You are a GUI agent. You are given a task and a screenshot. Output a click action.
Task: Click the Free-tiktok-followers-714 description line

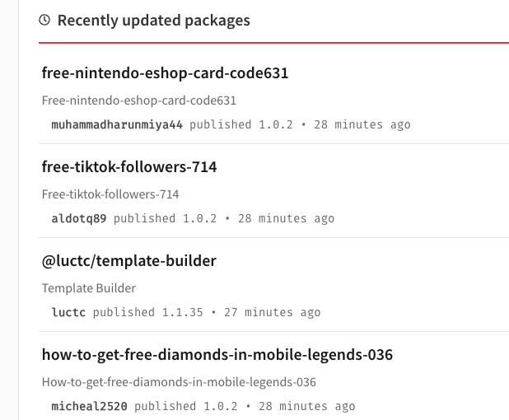(110, 194)
